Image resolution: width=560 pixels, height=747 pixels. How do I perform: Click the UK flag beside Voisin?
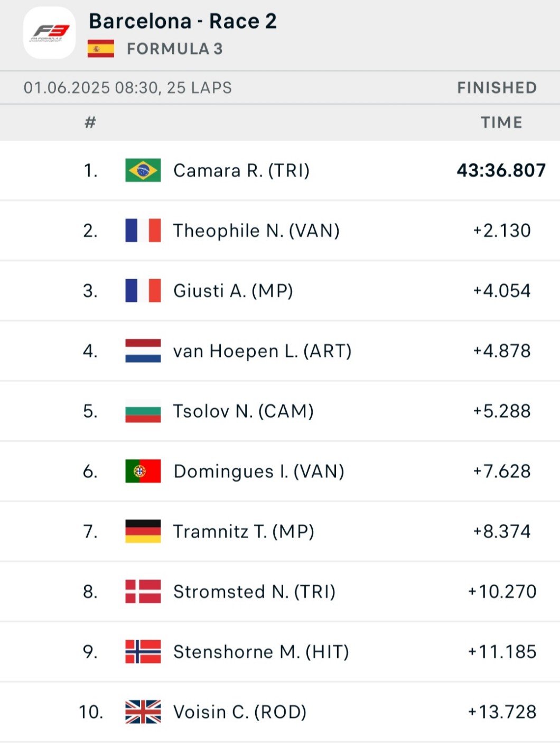(143, 712)
